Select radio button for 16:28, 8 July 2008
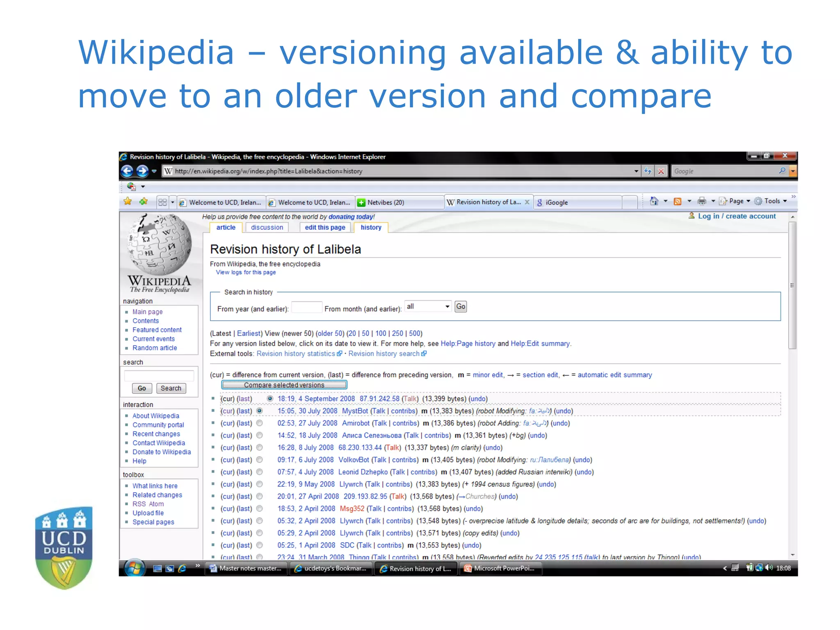The height and width of the screenshot is (630, 840). (260, 448)
